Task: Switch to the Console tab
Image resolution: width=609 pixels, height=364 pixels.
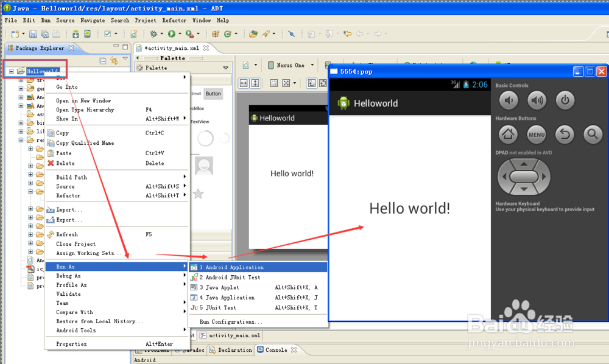Action: (x=276, y=350)
